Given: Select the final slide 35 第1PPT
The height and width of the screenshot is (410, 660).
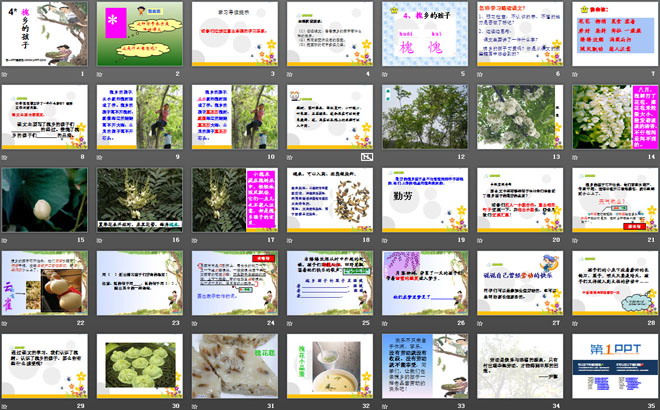Looking at the screenshot, I should point(612,366).
